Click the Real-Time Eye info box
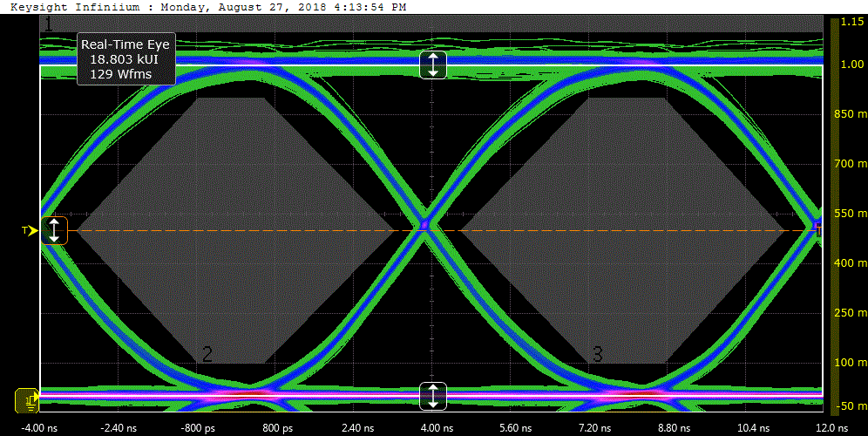Viewport: 868px width, 436px height. 126,59
